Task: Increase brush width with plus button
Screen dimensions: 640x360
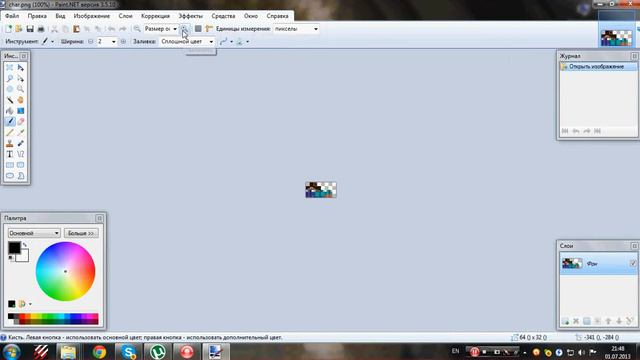Action: (123, 42)
